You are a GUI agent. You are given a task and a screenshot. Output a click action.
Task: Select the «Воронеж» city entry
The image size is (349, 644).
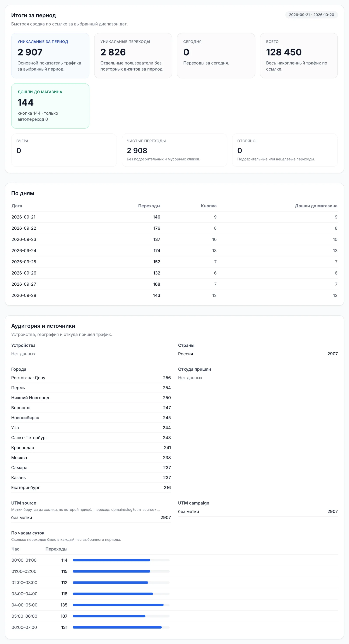coord(91,408)
